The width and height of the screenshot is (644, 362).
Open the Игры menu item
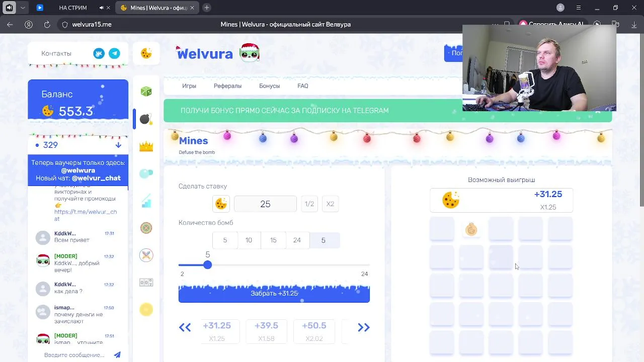(189, 86)
